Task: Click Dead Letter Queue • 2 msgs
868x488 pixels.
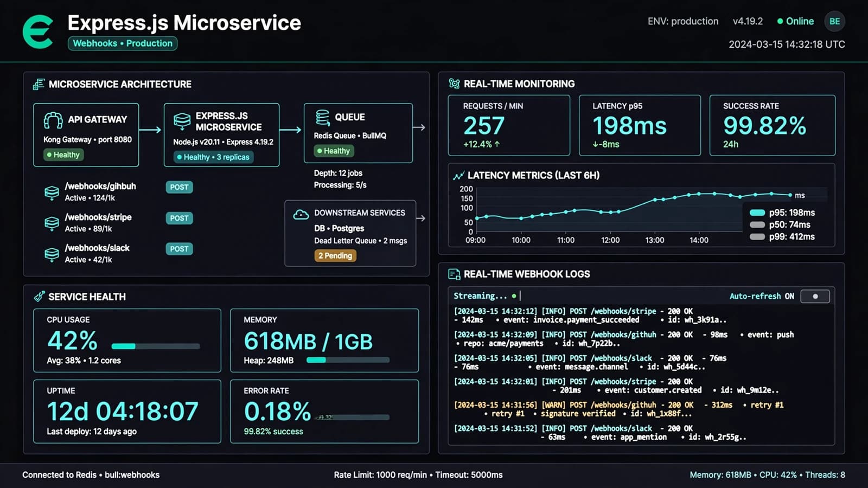Action: click(360, 241)
